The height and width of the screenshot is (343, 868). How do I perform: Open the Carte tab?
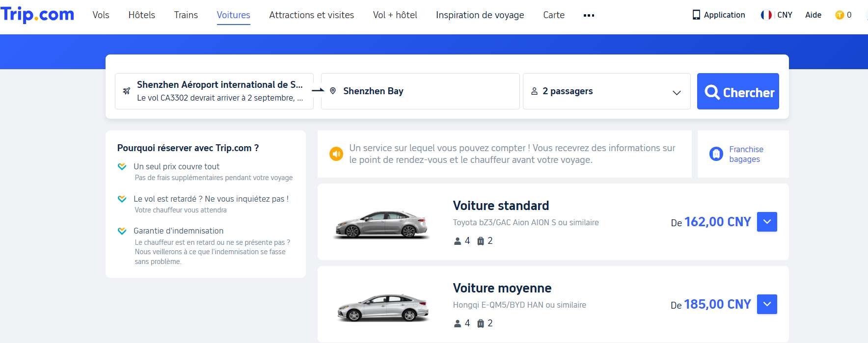553,15
